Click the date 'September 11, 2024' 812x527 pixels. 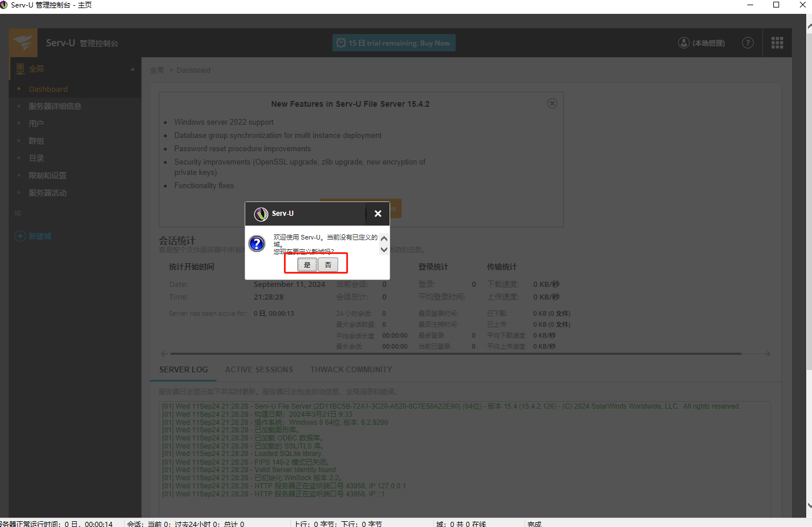click(x=289, y=284)
